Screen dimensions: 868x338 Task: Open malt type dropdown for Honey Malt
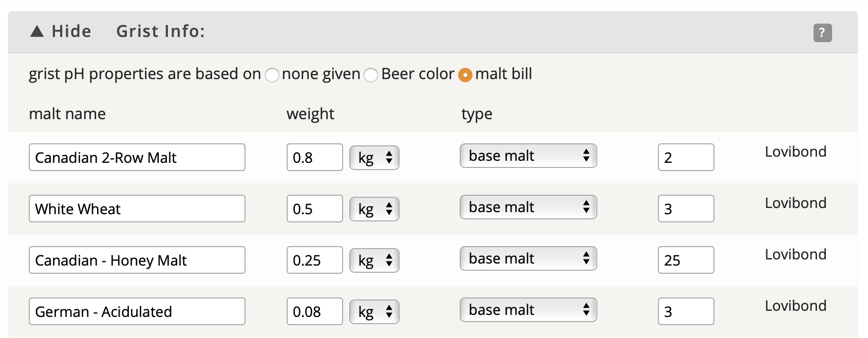tap(528, 258)
